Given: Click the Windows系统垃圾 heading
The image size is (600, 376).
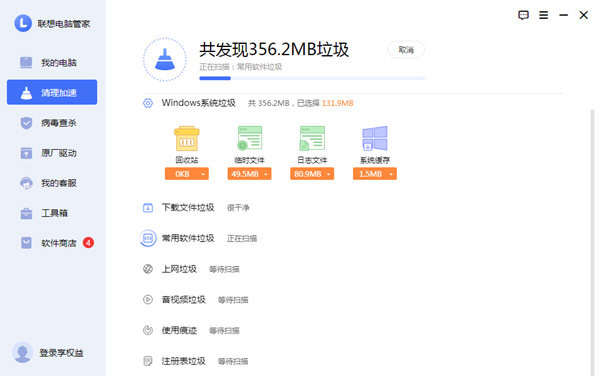Looking at the screenshot, I should point(199,103).
